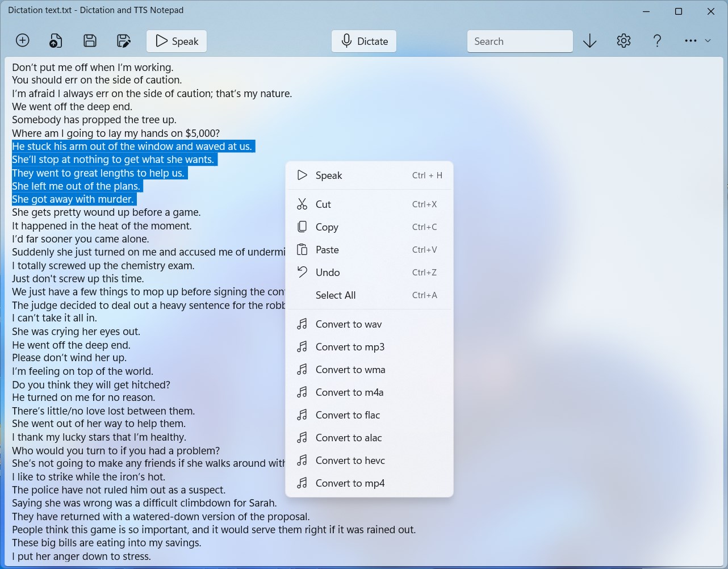Open a file using the open icon
The width and height of the screenshot is (728, 569).
tap(56, 41)
